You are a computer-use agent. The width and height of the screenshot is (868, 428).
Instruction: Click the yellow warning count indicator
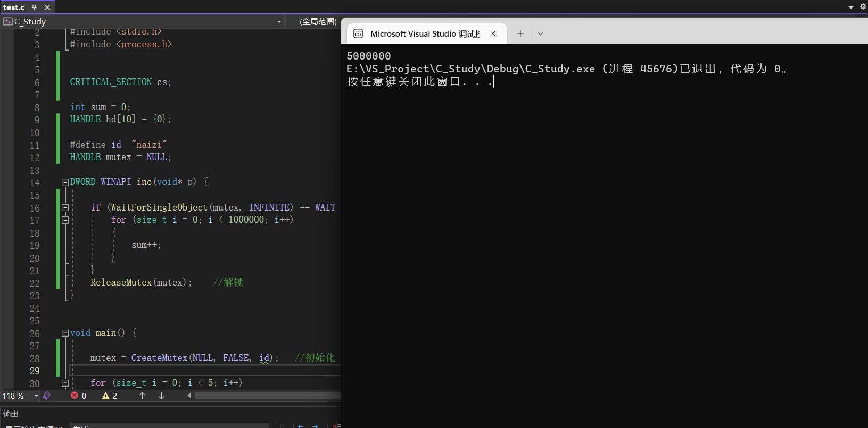point(110,396)
